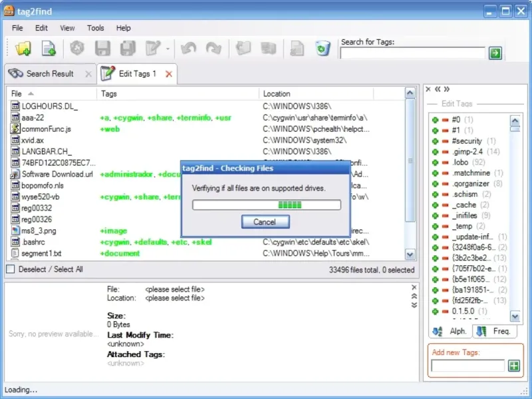The width and height of the screenshot is (532, 399).
Task: Click the open folder toolbar icon
Action: click(x=23, y=49)
